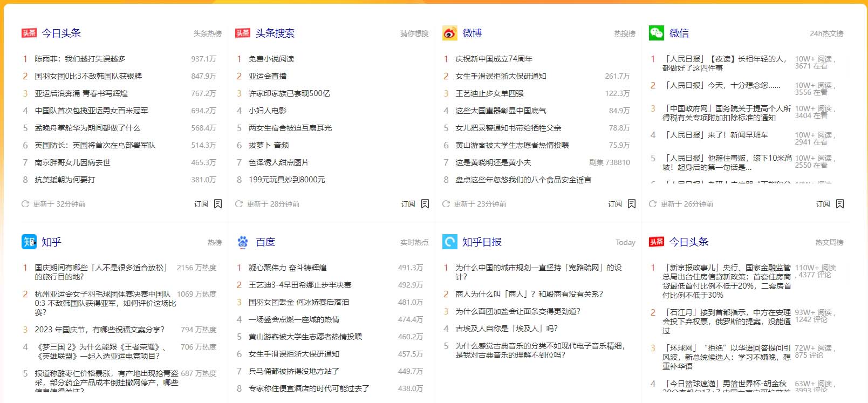This screenshot has height=403, width=868.
Task: Open the 知乎日报 title link
Action: 482,242
